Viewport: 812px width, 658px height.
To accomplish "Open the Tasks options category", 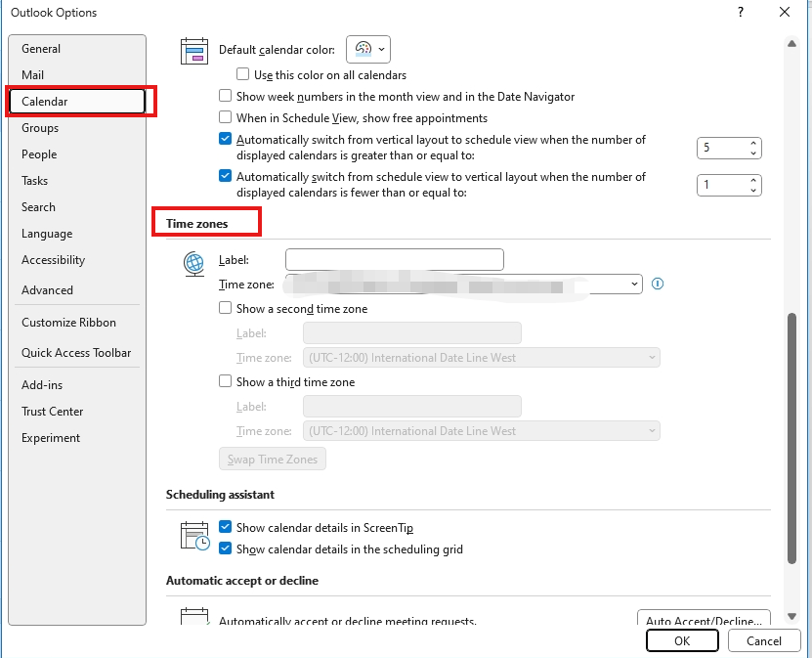I will point(76,181).
